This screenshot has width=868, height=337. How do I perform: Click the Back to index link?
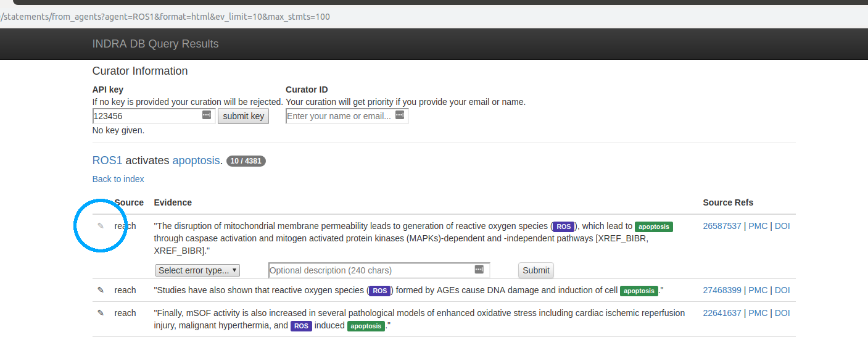click(x=118, y=179)
